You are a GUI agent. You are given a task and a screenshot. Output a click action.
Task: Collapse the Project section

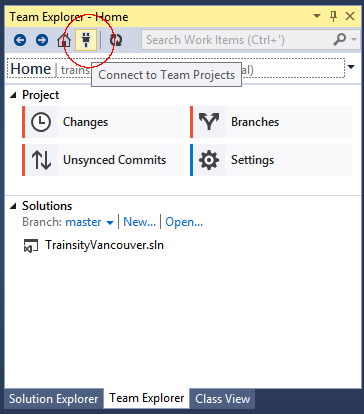[x=13, y=95]
